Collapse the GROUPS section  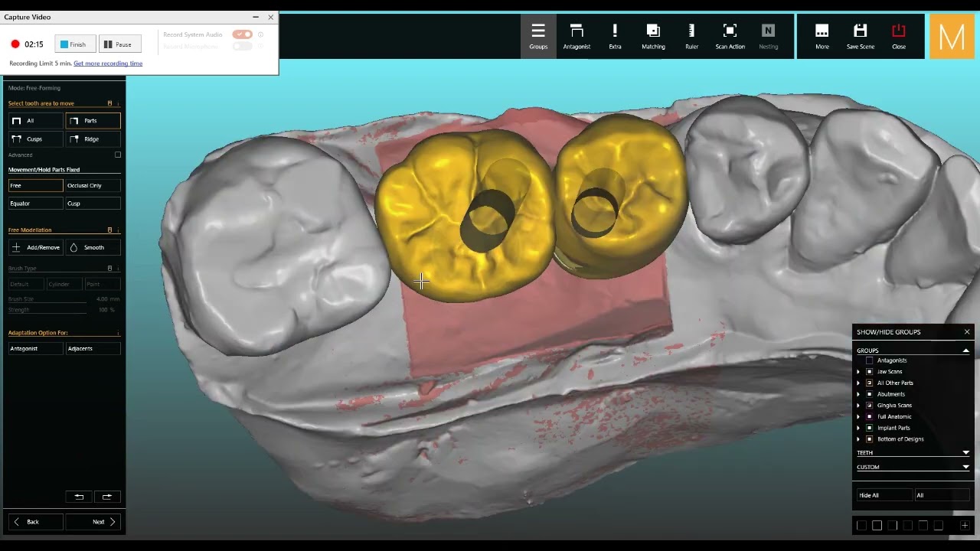(965, 350)
